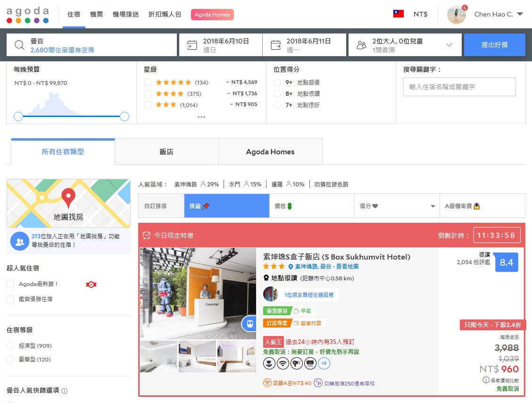Open the 2018年6月11日 check-out date picker
Viewport: 532px width, 403px height.
pos(304,45)
